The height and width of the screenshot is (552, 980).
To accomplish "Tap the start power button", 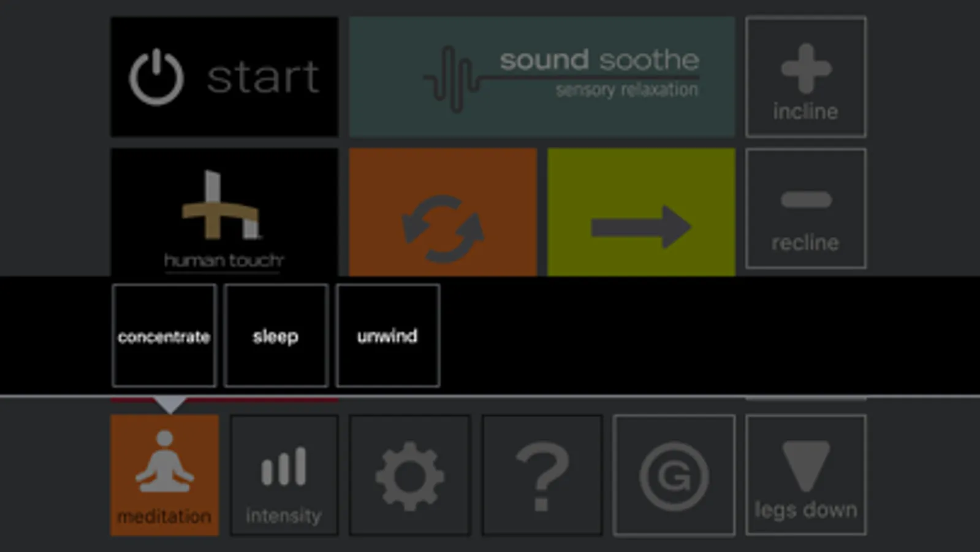I will (224, 77).
